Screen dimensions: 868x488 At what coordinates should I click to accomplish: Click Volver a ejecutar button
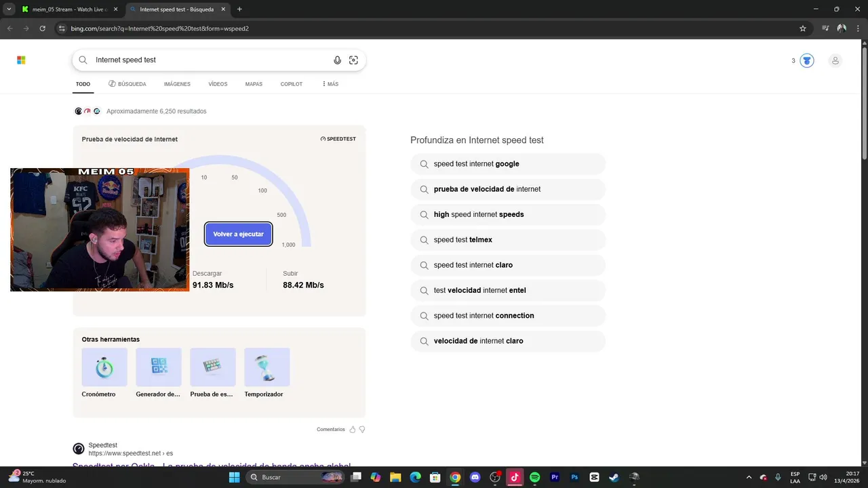pos(239,234)
